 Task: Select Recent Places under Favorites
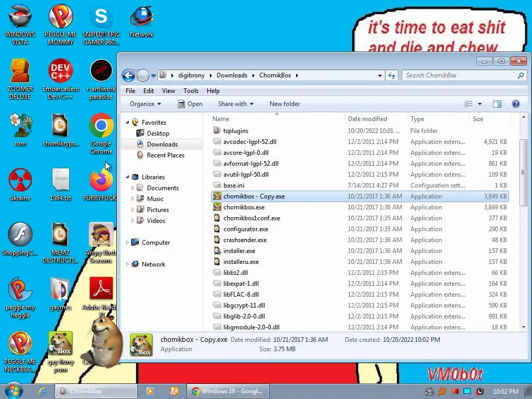[166, 155]
